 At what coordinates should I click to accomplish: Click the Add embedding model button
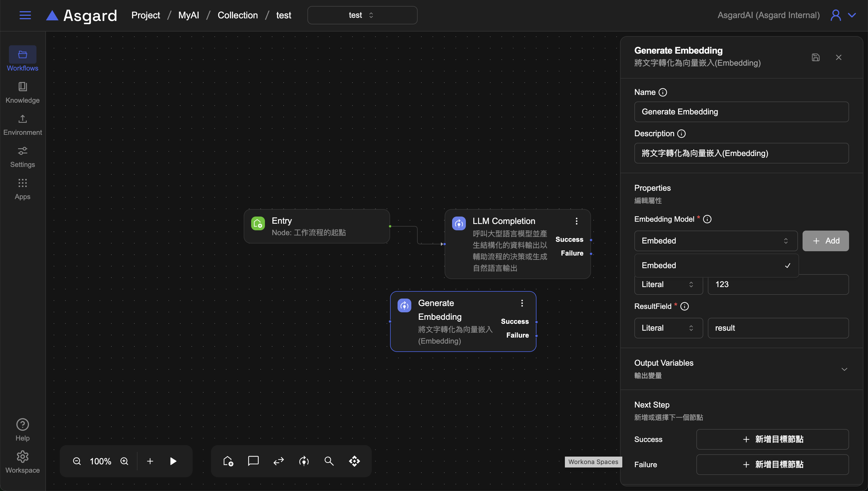pos(825,241)
